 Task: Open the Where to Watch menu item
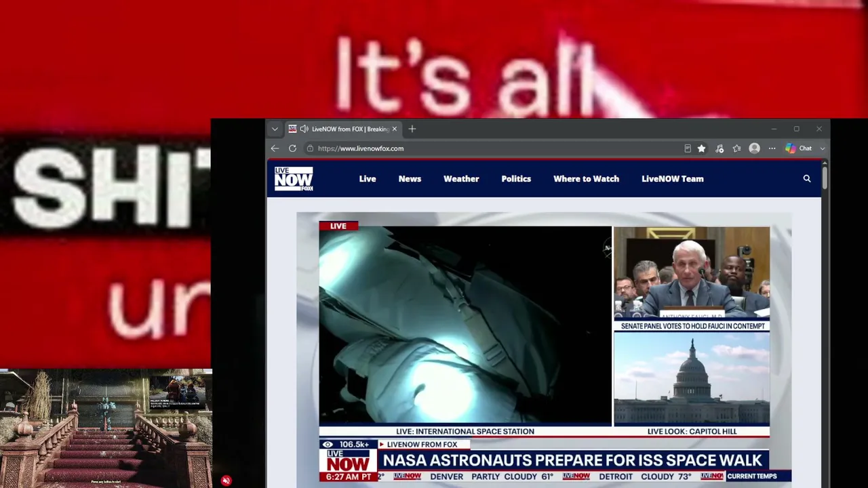(x=586, y=179)
